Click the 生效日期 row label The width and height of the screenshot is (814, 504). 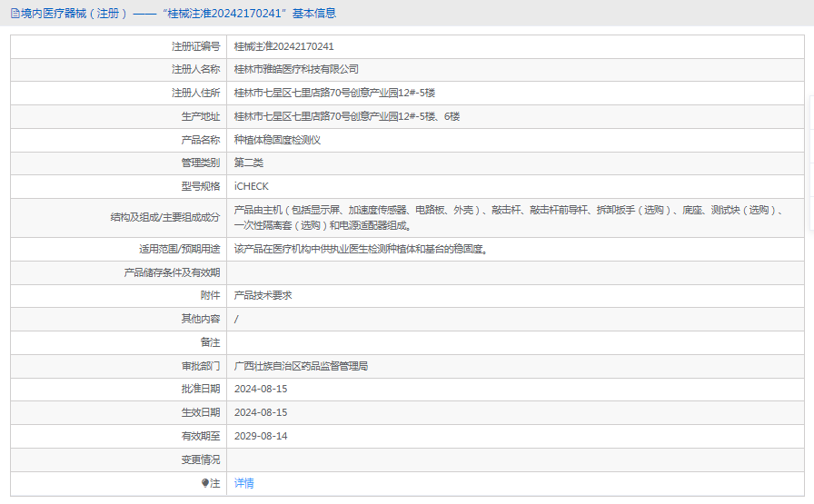tap(201, 412)
